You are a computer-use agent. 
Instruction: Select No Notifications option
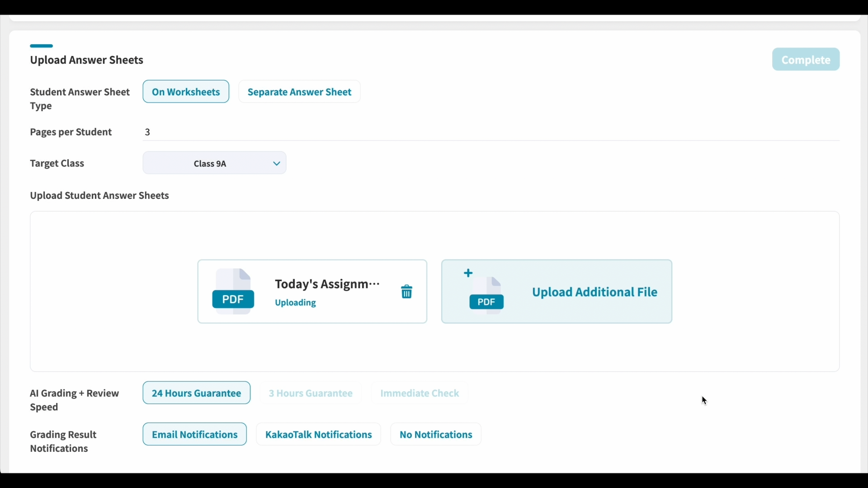click(x=436, y=435)
